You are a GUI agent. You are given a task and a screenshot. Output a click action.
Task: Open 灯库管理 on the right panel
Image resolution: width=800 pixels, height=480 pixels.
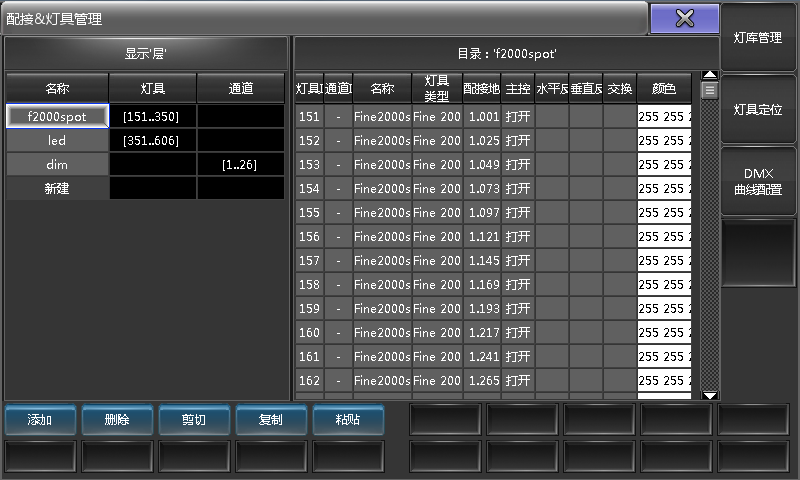point(758,38)
